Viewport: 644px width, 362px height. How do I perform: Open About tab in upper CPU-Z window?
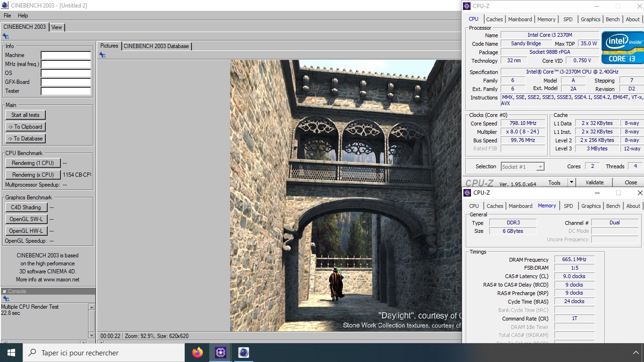coord(633,19)
